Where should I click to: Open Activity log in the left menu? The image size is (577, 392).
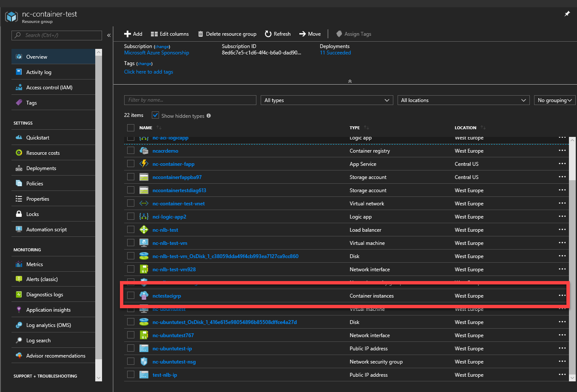pyautogui.click(x=53, y=72)
